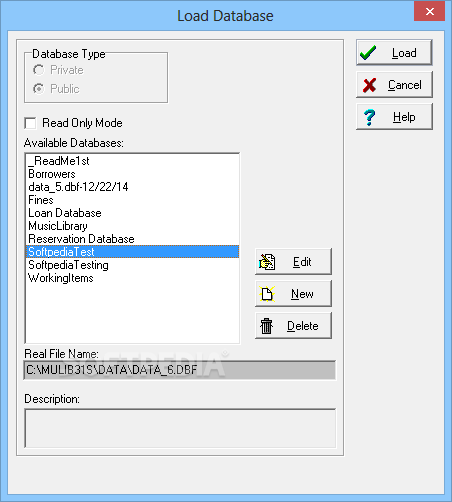Click the New button label

tap(302, 294)
